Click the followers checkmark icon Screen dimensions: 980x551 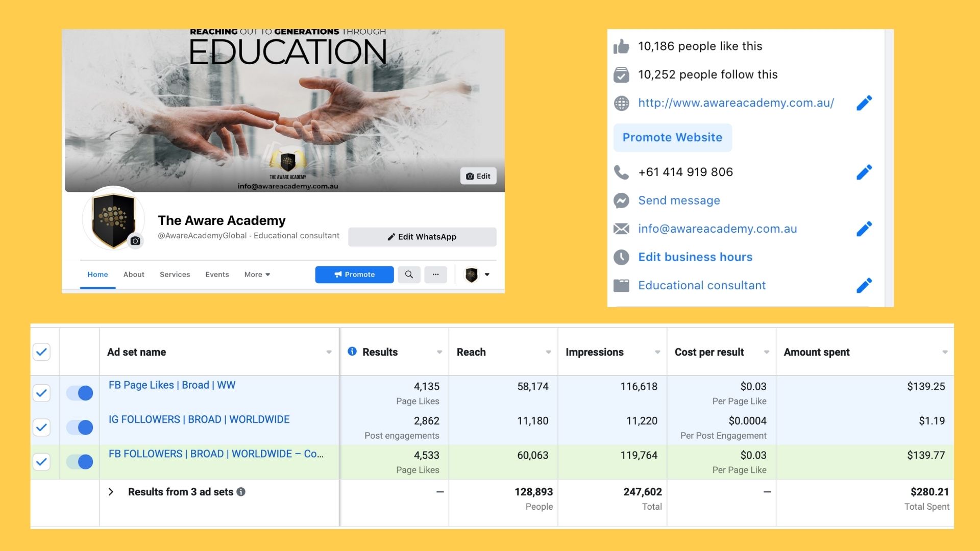click(x=621, y=74)
